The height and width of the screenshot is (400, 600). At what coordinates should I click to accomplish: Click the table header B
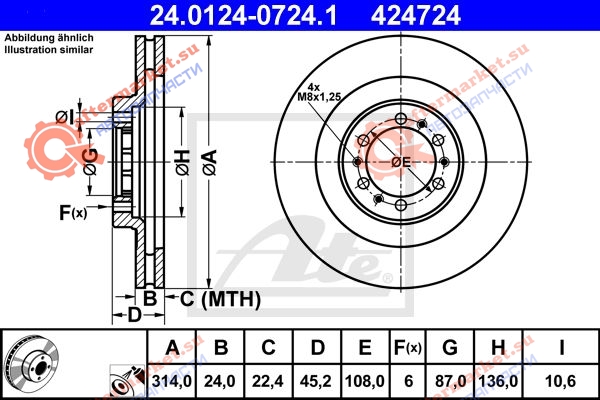[x=221, y=348]
